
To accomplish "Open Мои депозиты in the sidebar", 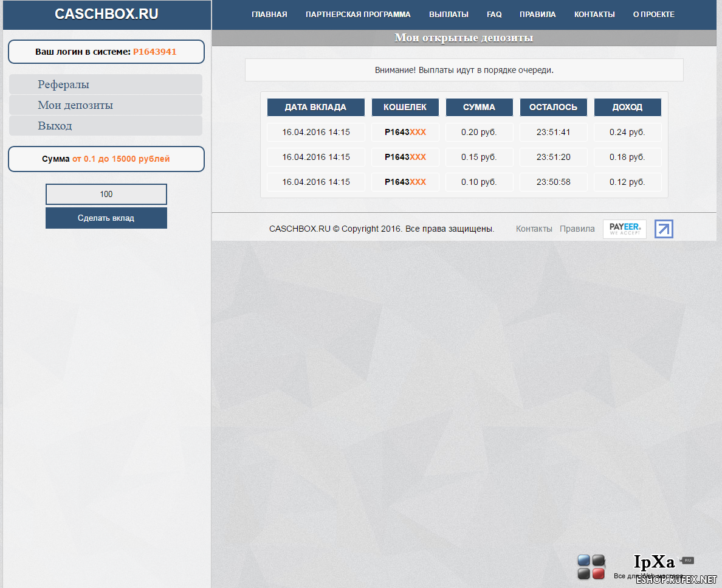I will click(x=106, y=105).
